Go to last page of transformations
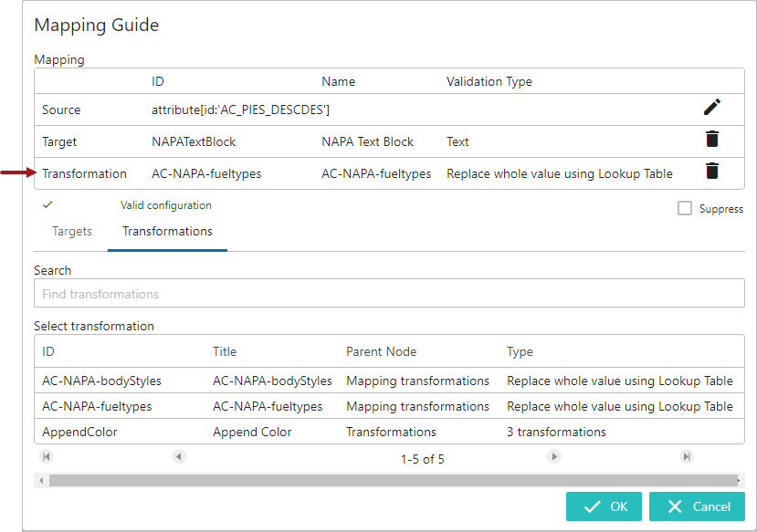Screen dimensions: 757x532 click(x=687, y=456)
